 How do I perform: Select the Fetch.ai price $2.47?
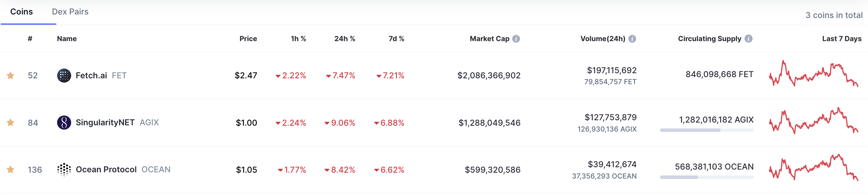246,76
